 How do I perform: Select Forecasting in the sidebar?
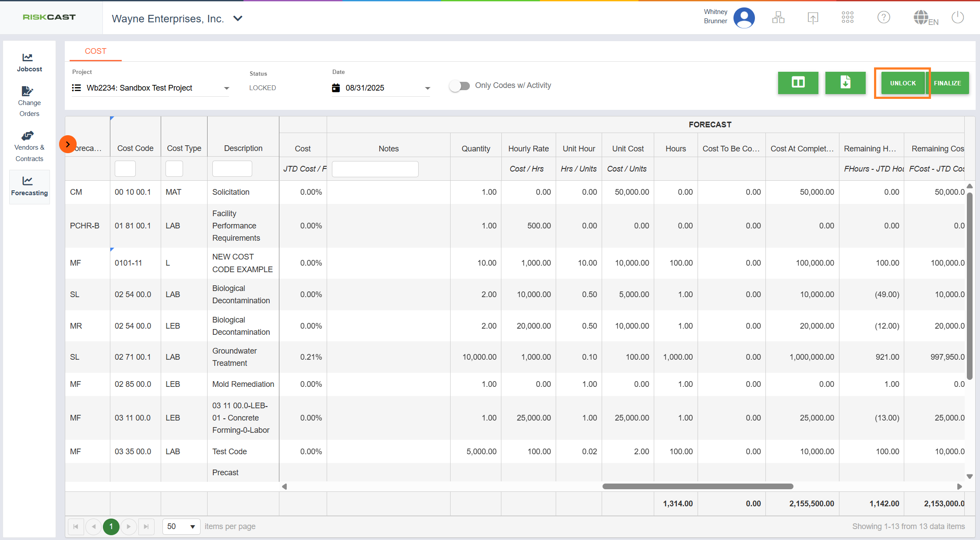[29, 186]
